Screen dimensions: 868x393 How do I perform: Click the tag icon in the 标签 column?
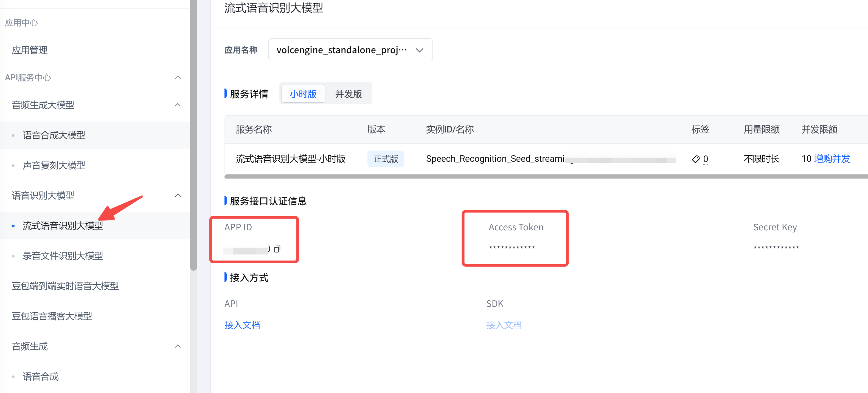[695, 159]
